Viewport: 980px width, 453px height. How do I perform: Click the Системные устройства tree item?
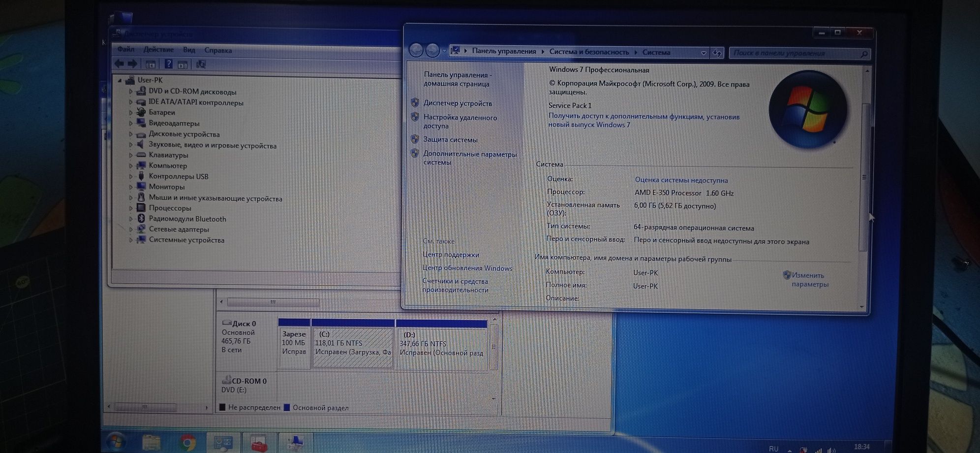pos(186,240)
